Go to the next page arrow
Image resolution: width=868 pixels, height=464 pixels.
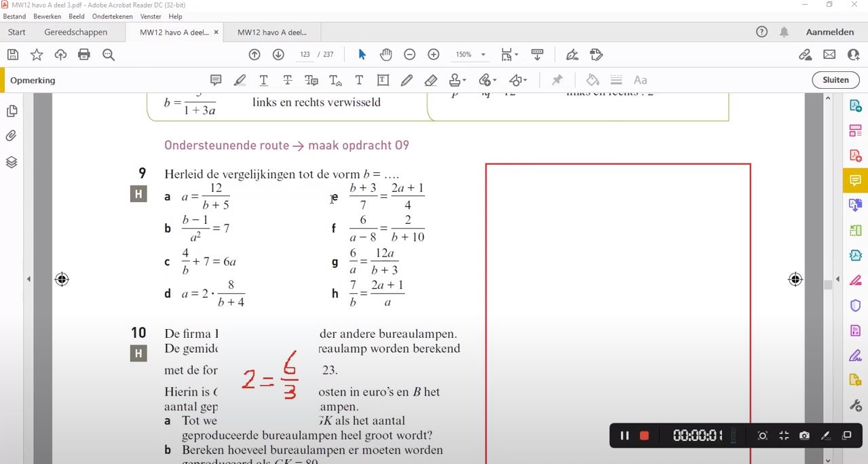coord(278,55)
